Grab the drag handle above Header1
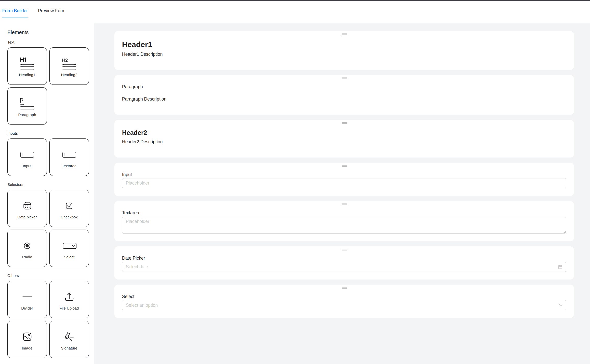Screen dimensions: 590x364 [x=344, y=34]
